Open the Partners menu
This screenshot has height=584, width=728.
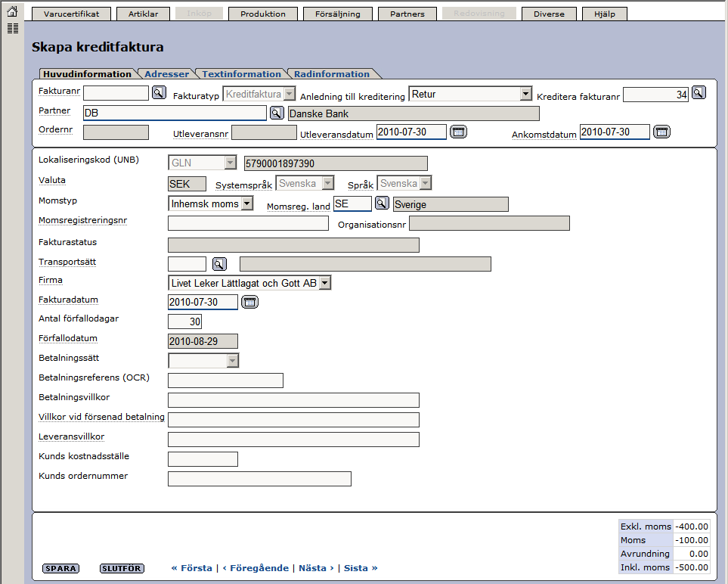407,14
